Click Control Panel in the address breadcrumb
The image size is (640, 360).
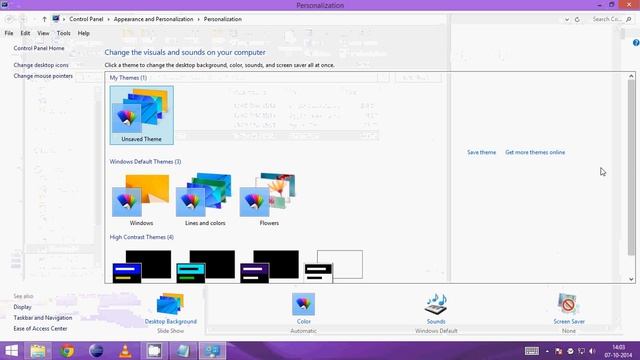pos(86,19)
